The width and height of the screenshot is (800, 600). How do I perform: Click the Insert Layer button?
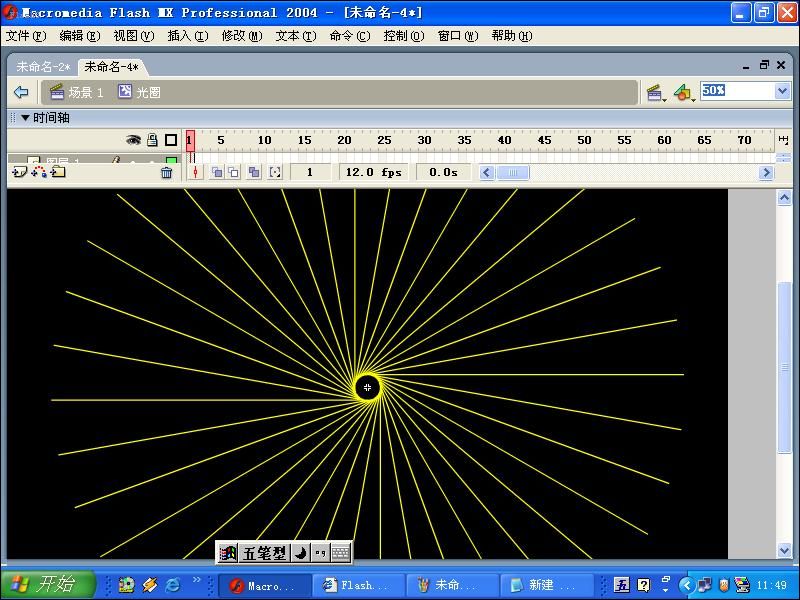coord(19,172)
